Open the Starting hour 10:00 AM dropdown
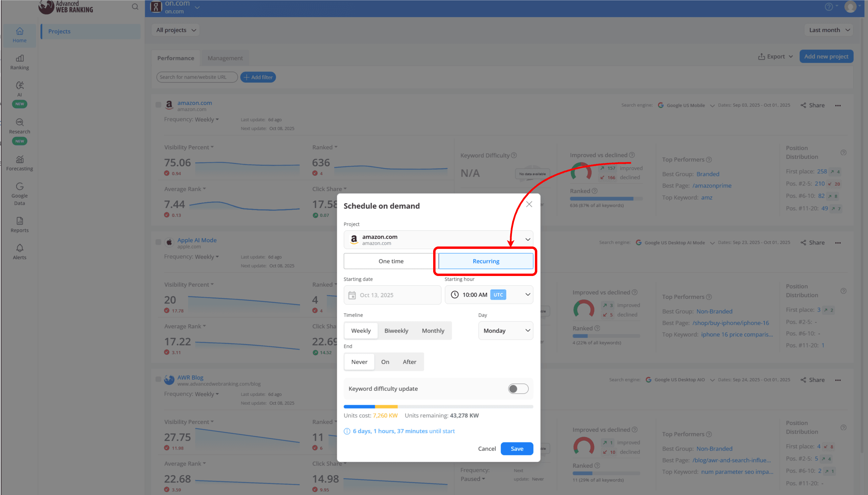Screen dimensions: 868x495 489,295
